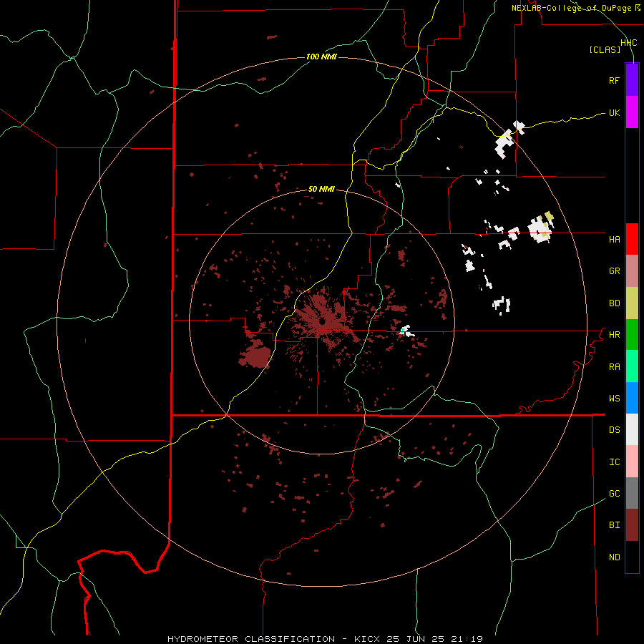Click the BD legend label

(614, 303)
